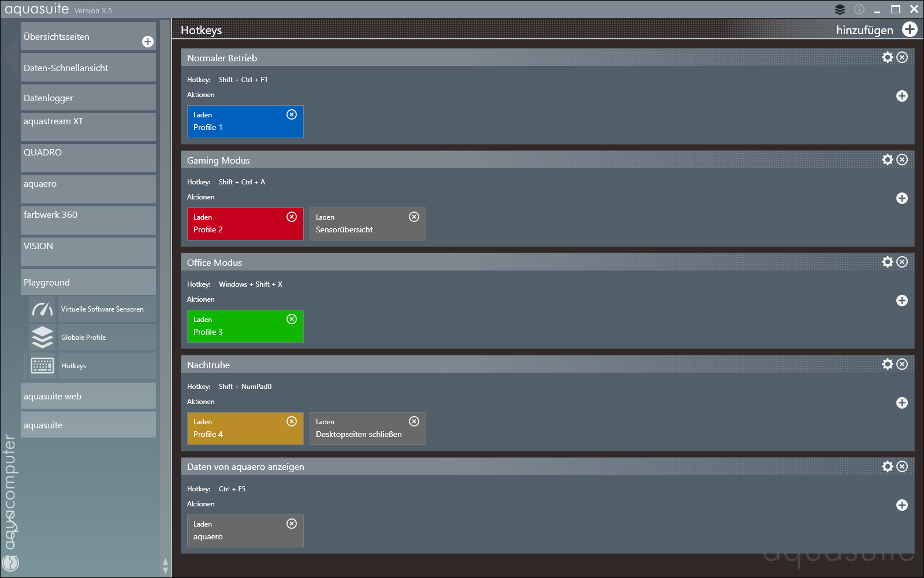The width and height of the screenshot is (924, 578).
Task: Open settings gear for Nachtruhe
Action: 888,364
